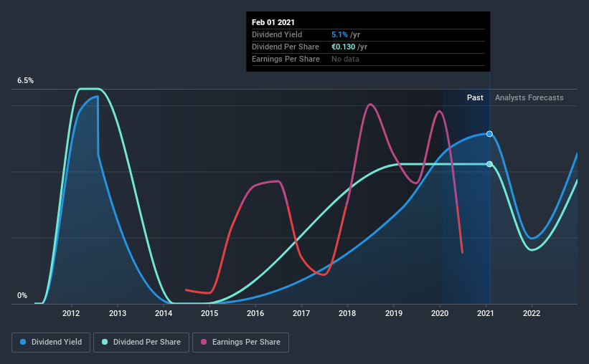Image resolution: width=589 pixels, height=364 pixels.
Task: Click the 2022 x-axis label
Action: [532, 313]
